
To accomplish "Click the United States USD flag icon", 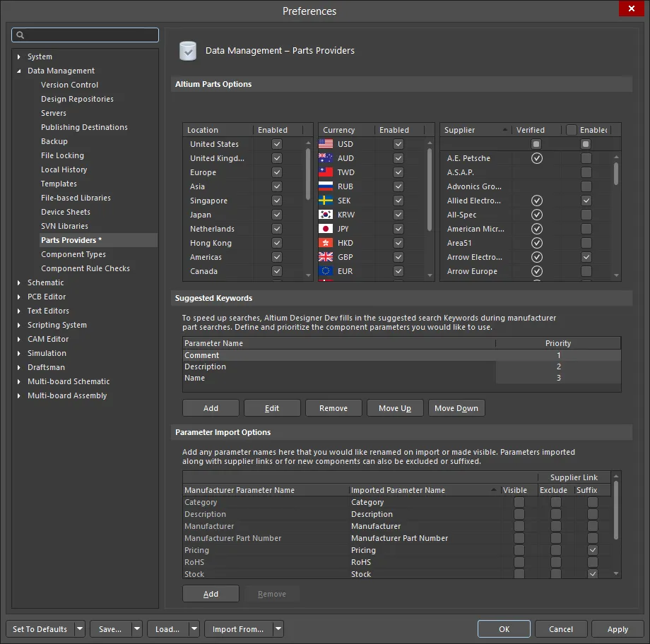I will point(324,143).
